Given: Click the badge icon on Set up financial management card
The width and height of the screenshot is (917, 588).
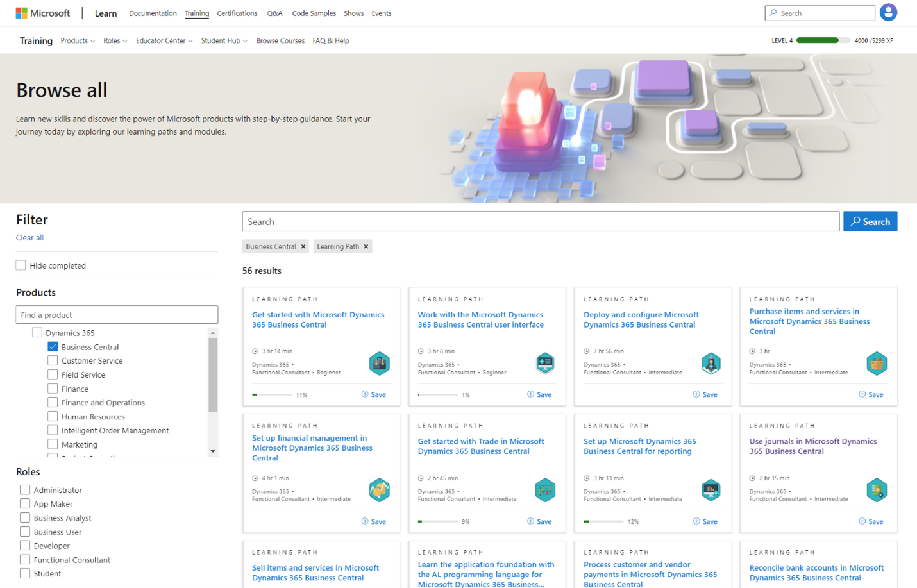Looking at the screenshot, I should tap(380, 491).
